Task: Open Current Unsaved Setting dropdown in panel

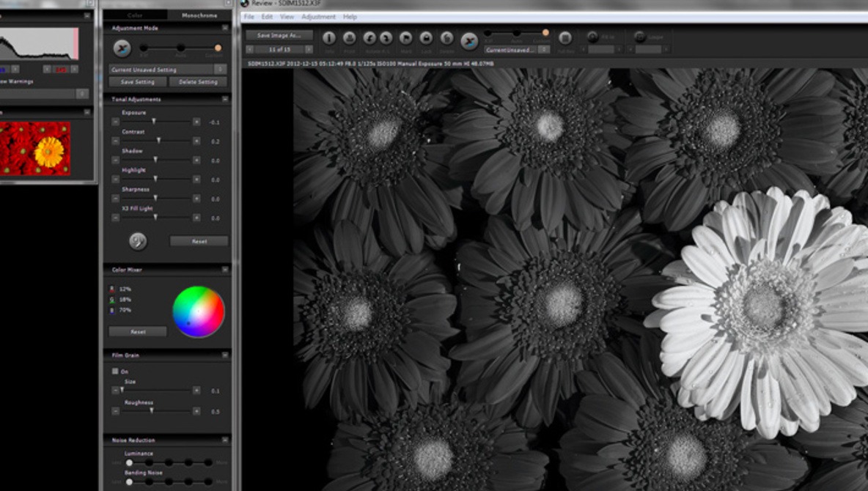Action: pyautogui.click(x=167, y=70)
